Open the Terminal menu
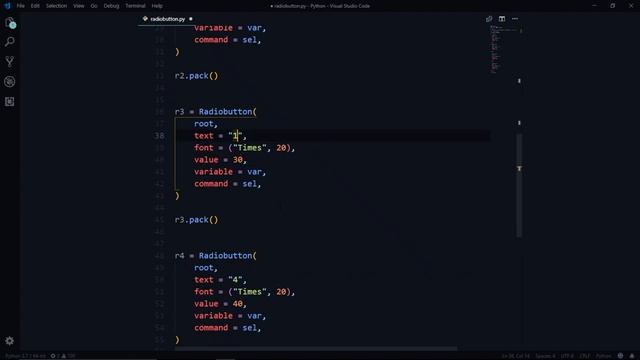This screenshot has width=640, height=360. 135,6
